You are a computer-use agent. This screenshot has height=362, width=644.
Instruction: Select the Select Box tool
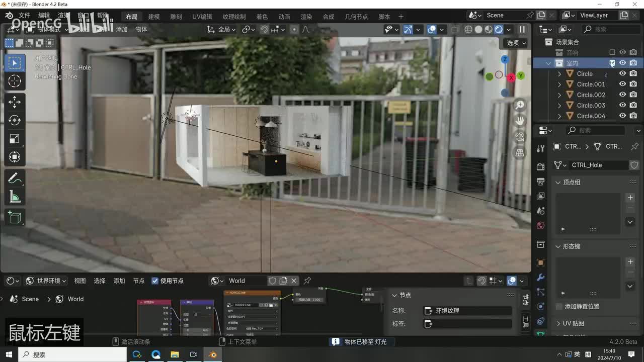[15, 63]
